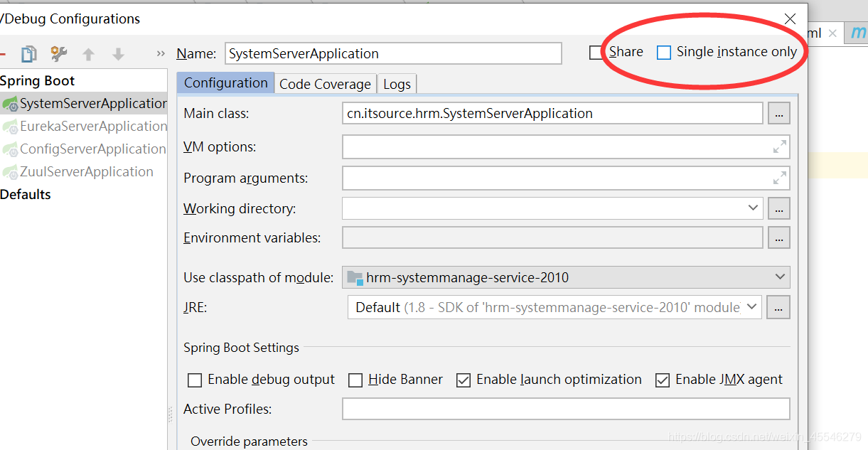Click the VM options field

566,147
